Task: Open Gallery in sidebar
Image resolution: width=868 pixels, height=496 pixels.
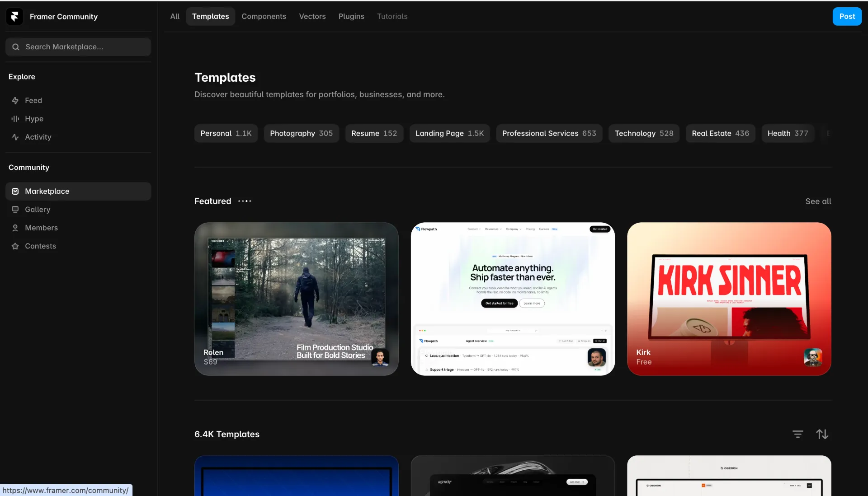Action: point(78,210)
